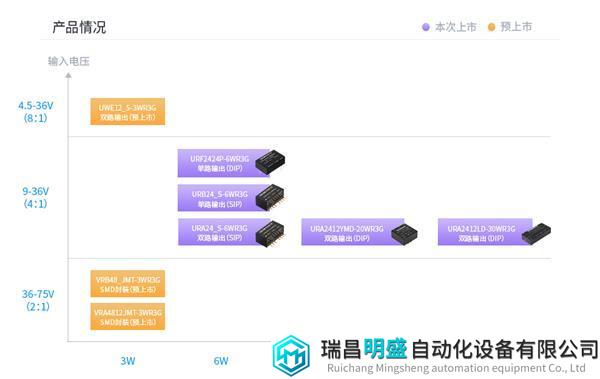
Task: Click the URA24_S-6WR3G SIP module image
Action: click(271, 233)
